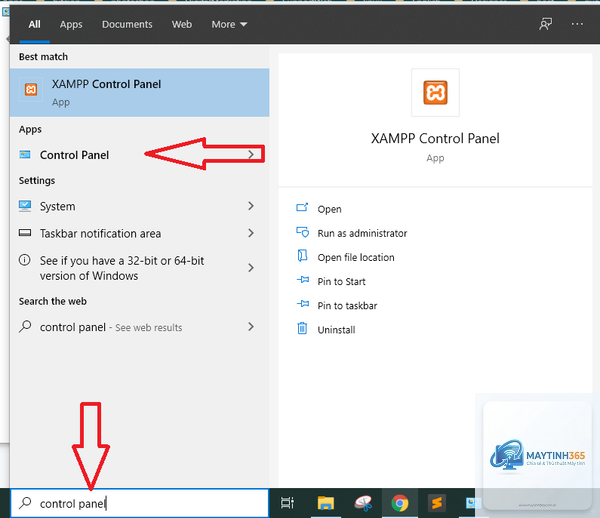Click the XAMPP icon in Best match
600x518 pixels.
tap(31, 90)
